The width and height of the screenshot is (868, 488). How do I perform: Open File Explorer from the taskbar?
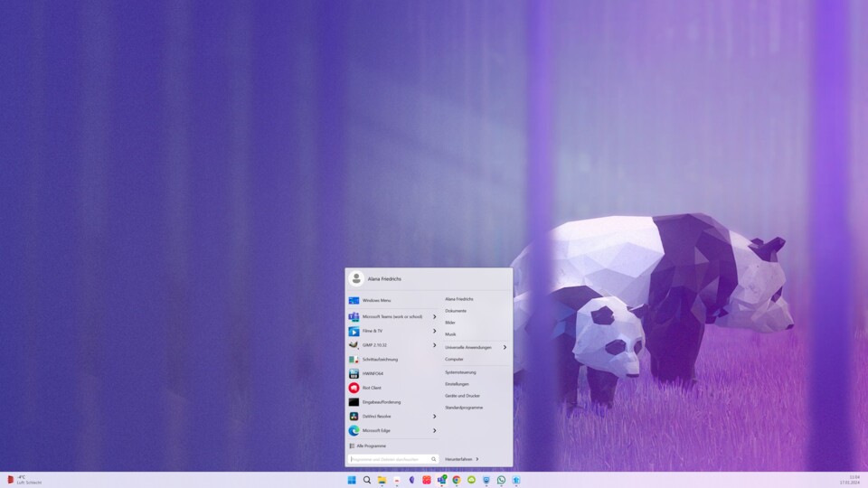click(x=382, y=480)
